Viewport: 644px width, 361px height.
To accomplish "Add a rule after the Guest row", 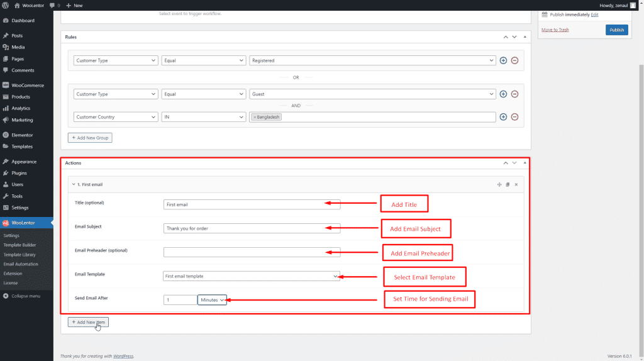I will click(503, 94).
